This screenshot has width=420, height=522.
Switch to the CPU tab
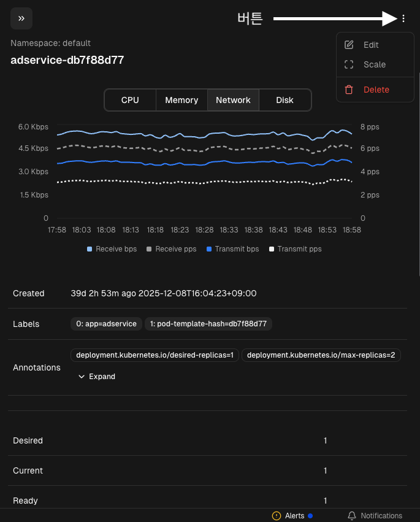[130, 100]
